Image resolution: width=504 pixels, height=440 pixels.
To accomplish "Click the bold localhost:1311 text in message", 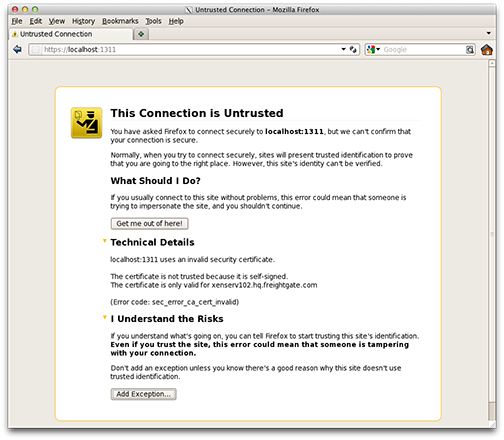I will (294, 132).
